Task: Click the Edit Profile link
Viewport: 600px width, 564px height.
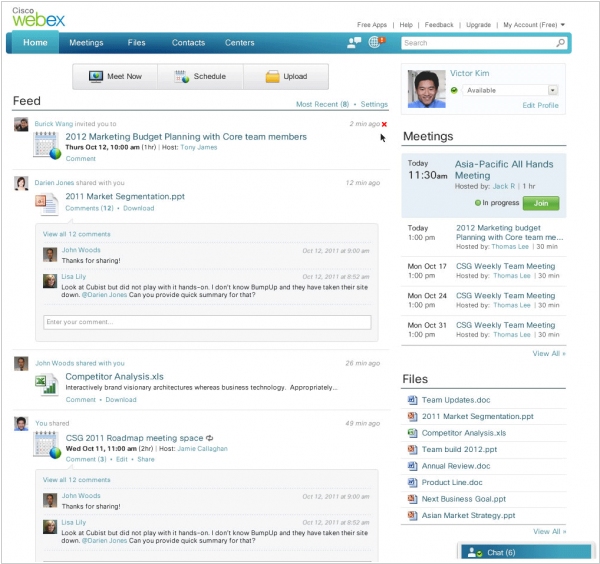Action: click(540, 105)
